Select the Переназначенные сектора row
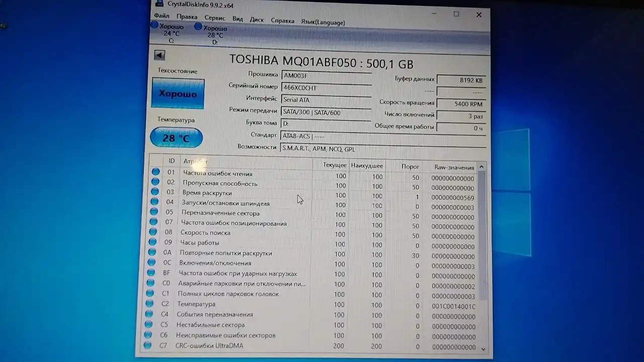This screenshot has height=362, width=644. point(312,214)
